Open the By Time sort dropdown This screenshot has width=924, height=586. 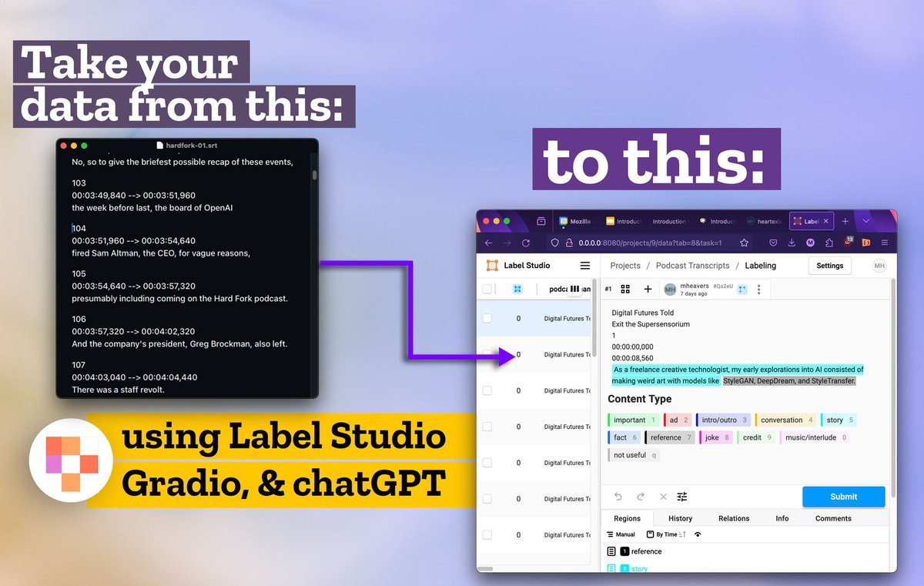665,534
